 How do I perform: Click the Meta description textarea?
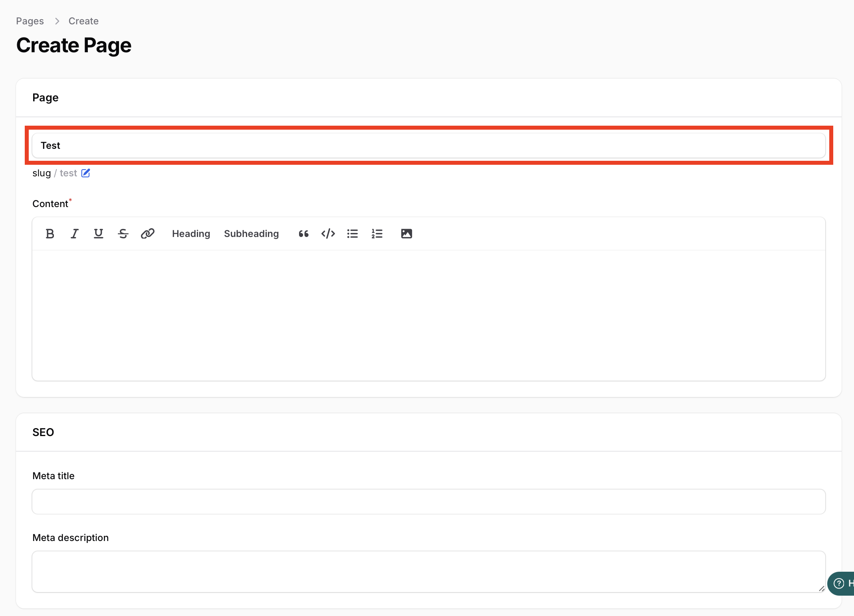tap(428, 571)
